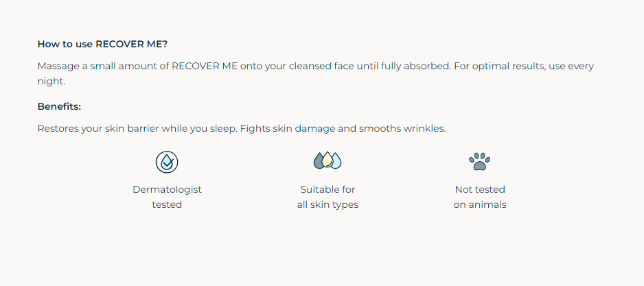
Task: Click the word "night." ending the instructions
Action: click(x=51, y=81)
